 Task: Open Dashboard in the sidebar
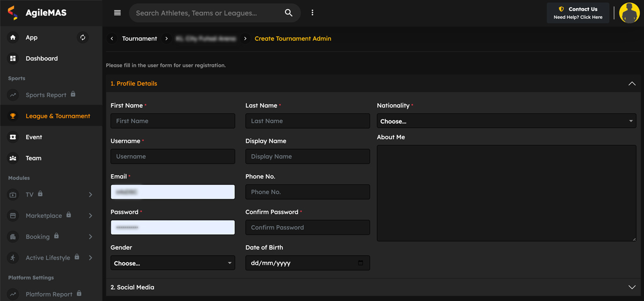click(x=41, y=59)
